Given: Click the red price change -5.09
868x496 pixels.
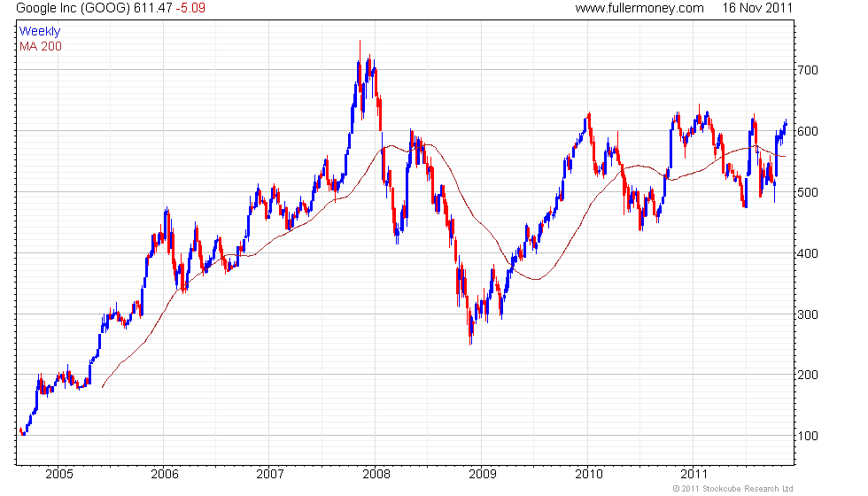Looking at the screenshot, I should coord(190,8).
